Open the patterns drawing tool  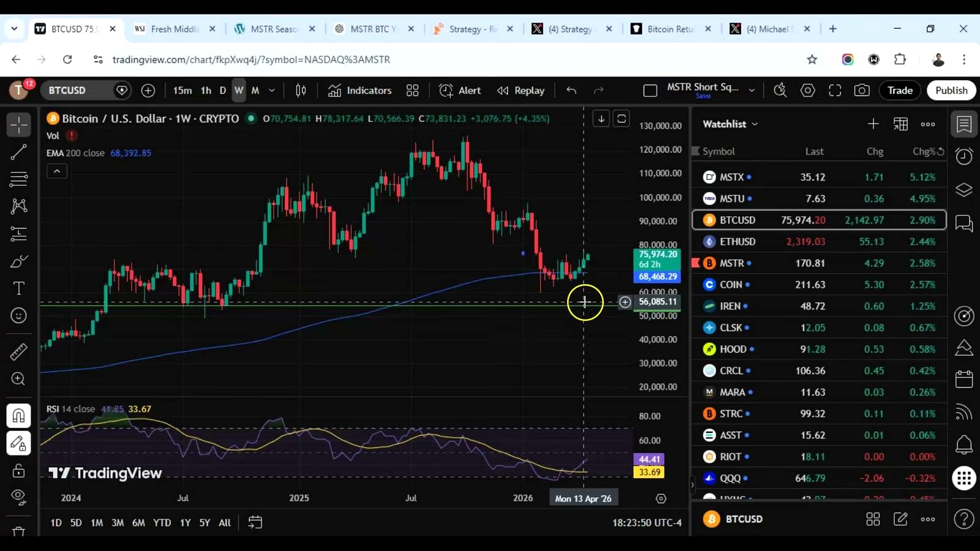point(18,206)
